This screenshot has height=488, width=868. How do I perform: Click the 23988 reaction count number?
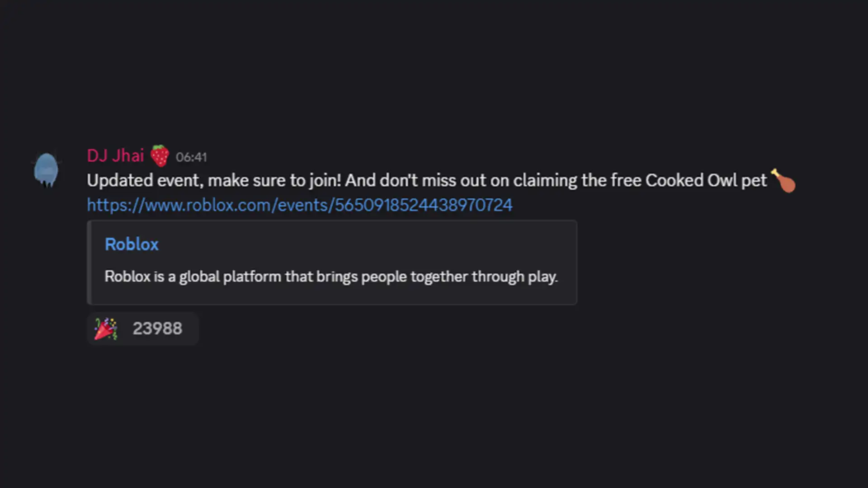pyautogui.click(x=157, y=328)
